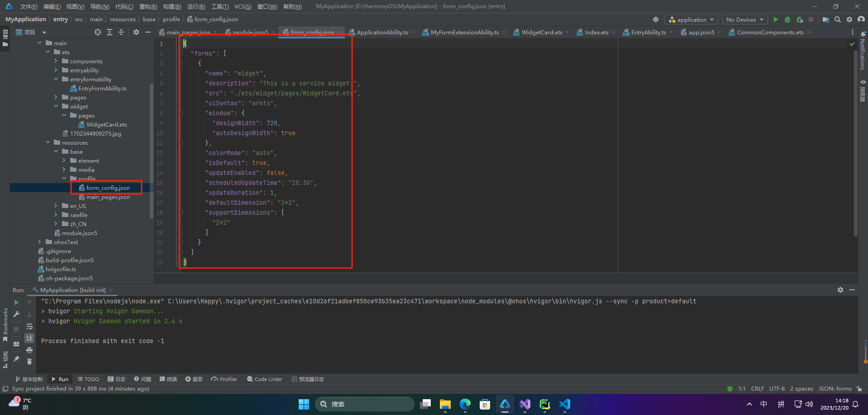The height and width of the screenshot is (415, 868).
Task: Open the Profiler tool window button
Action: [224, 379]
